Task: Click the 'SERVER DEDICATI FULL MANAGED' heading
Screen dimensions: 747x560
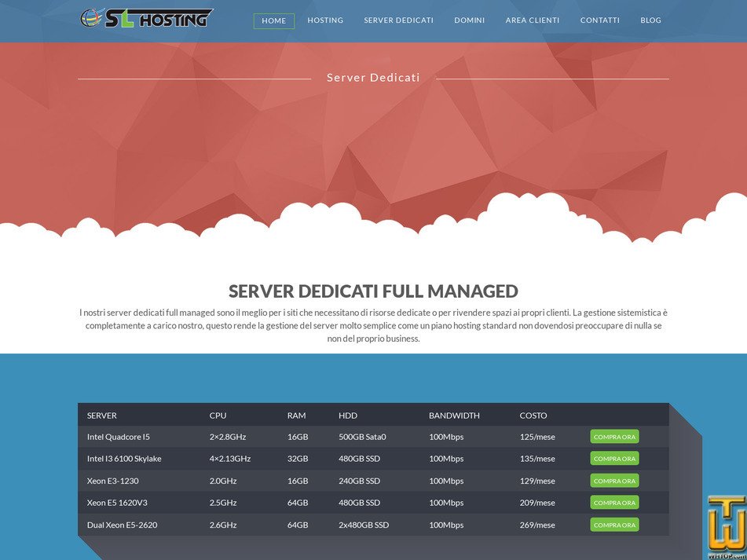Action: coord(374,291)
